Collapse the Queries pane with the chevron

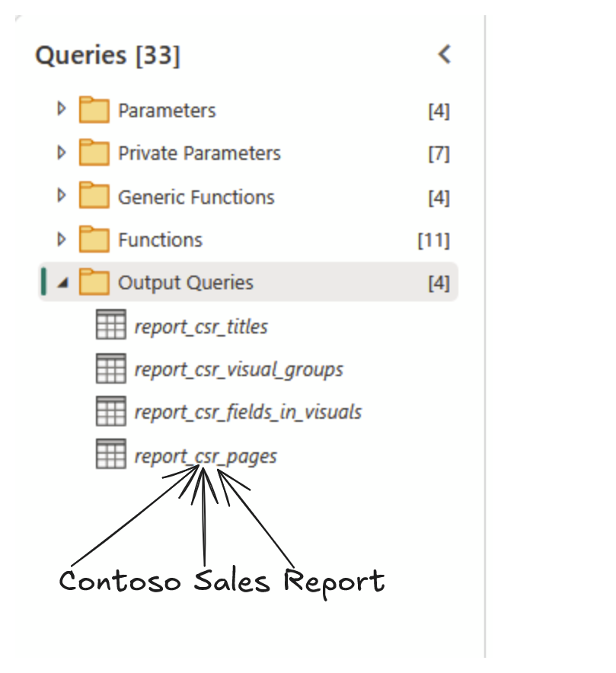point(445,55)
